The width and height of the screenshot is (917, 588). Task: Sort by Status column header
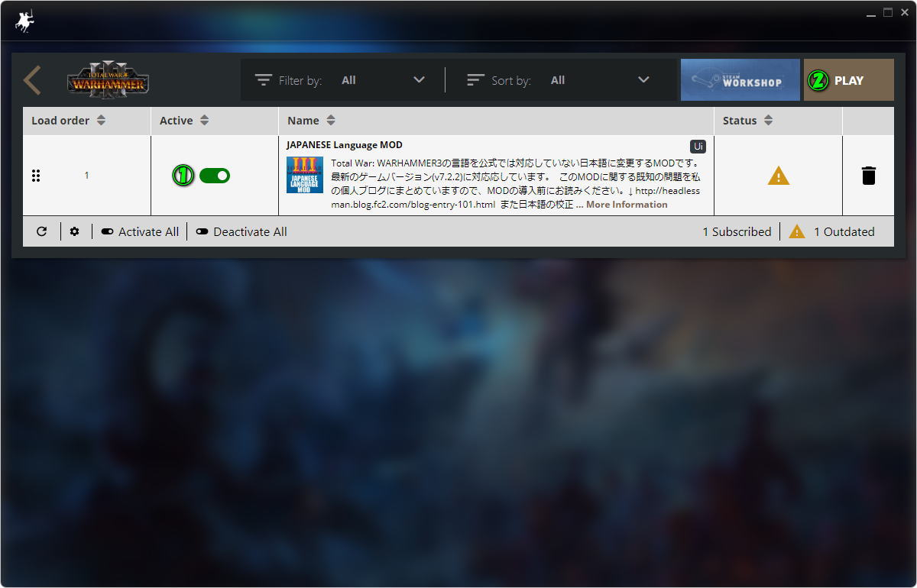tap(748, 121)
